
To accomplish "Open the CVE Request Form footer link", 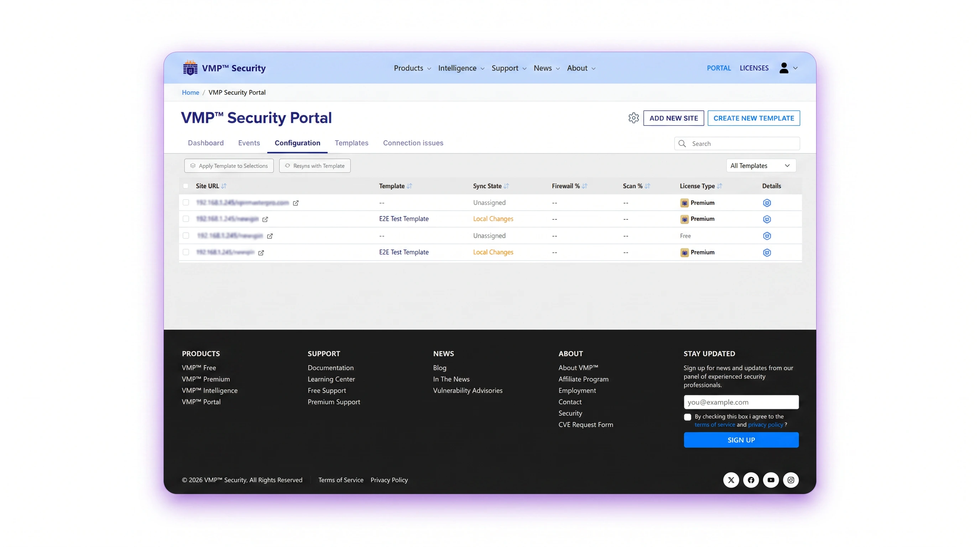I will point(585,425).
